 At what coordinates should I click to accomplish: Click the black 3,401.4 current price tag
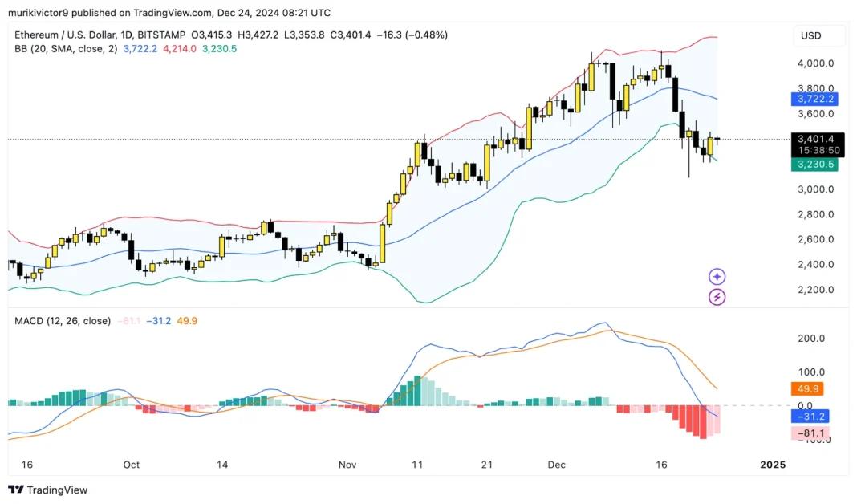(818, 139)
